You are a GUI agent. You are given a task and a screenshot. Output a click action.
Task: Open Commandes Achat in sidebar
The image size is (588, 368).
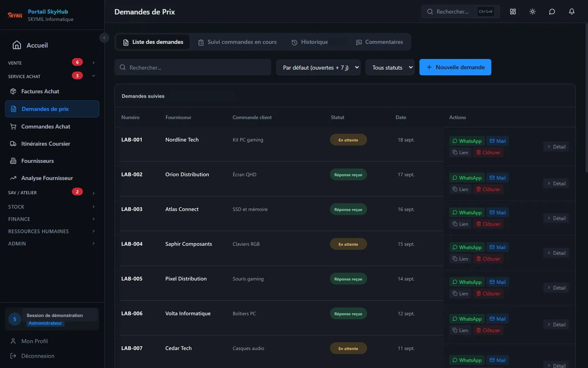coord(46,126)
